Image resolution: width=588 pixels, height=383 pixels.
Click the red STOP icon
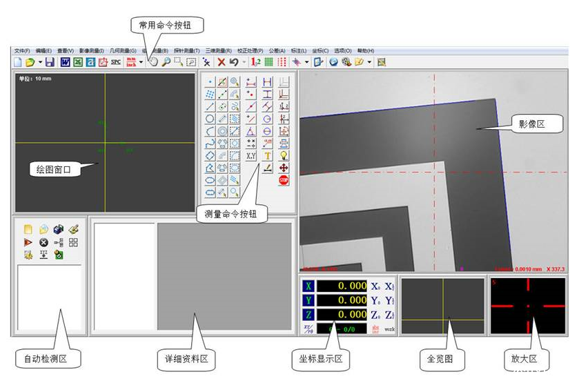tap(284, 179)
